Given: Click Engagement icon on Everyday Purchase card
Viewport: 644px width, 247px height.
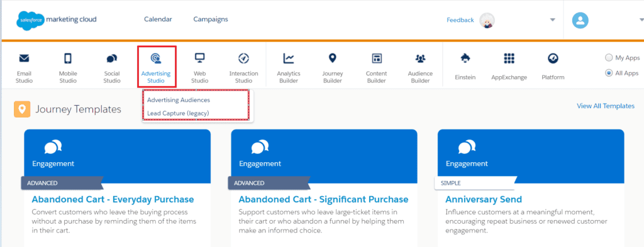Looking at the screenshot, I should (x=53, y=147).
